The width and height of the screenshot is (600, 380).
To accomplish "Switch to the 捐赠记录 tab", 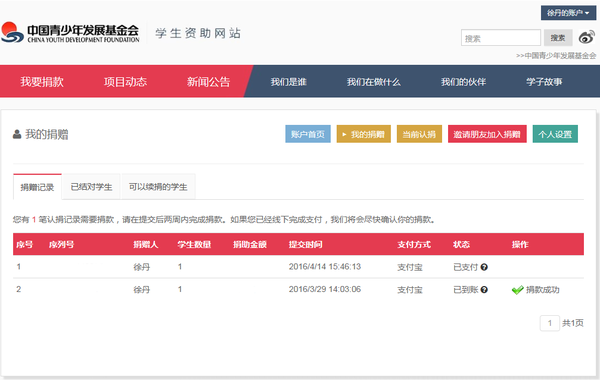I will pos(38,187).
